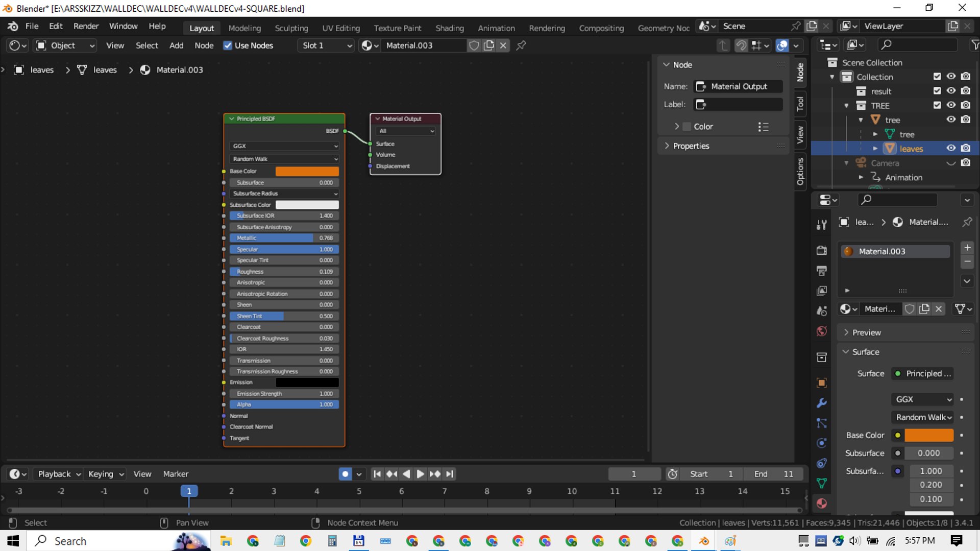Add a material slot with plus icon

[x=967, y=248]
